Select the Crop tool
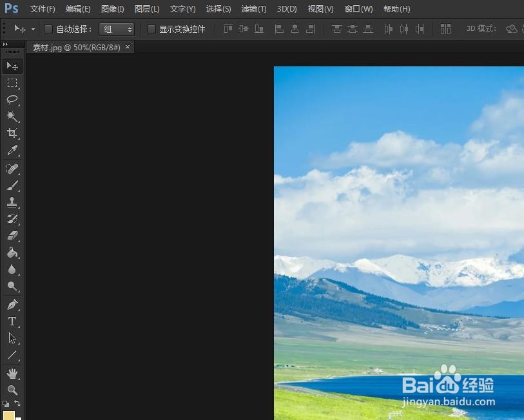The height and width of the screenshot is (420, 524). (12, 133)
